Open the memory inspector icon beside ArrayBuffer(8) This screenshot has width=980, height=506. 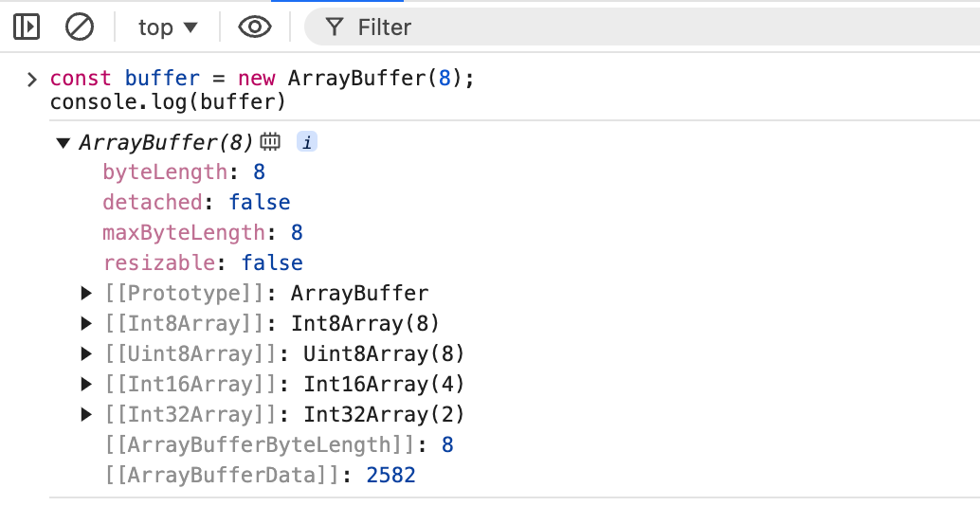pos(270,142)
